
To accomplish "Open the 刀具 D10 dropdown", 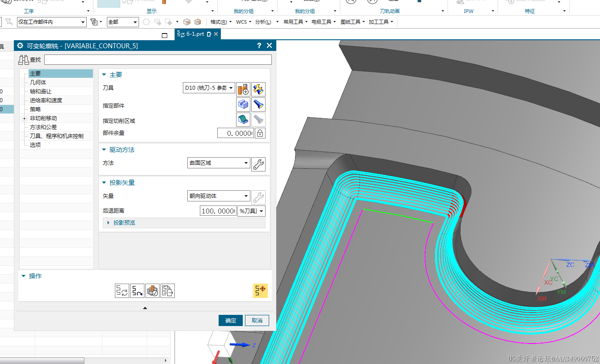I will point(209,88).
